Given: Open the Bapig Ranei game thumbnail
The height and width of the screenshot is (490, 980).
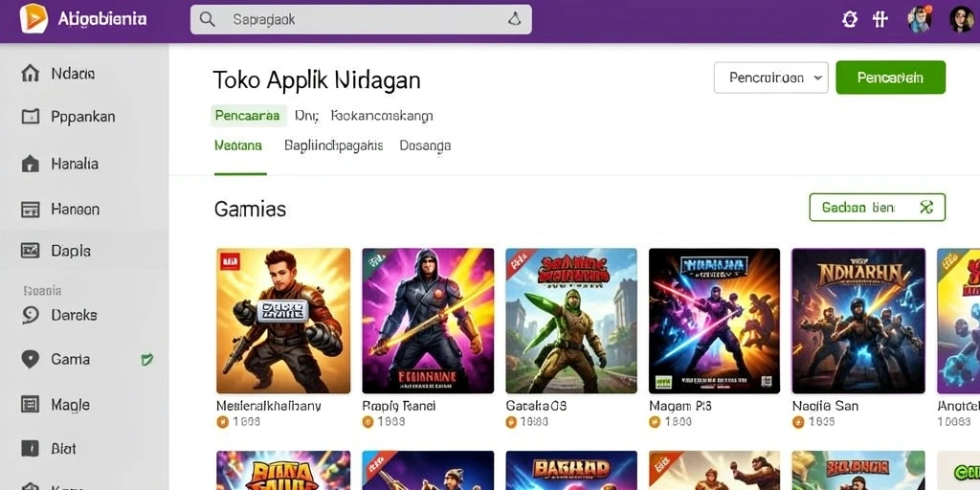Looking at the screenshot, I should [428, 321].
